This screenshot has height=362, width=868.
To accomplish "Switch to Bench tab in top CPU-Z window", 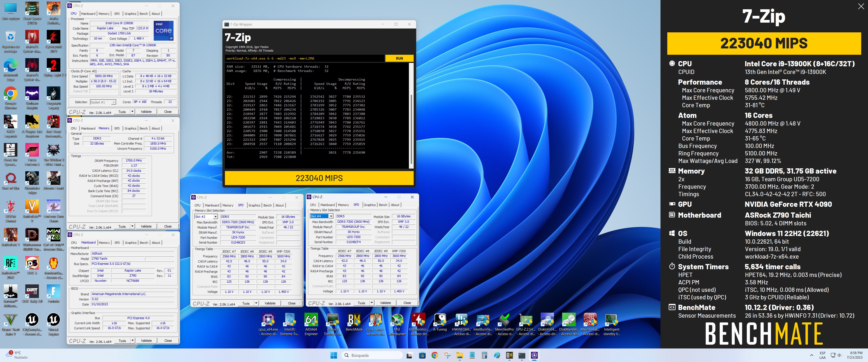I will coord(144,14).
